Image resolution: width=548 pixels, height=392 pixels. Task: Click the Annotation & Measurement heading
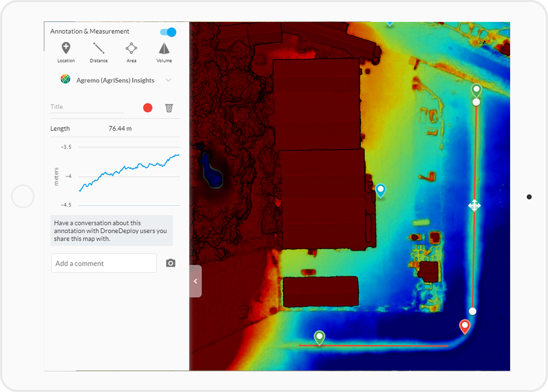90,32
